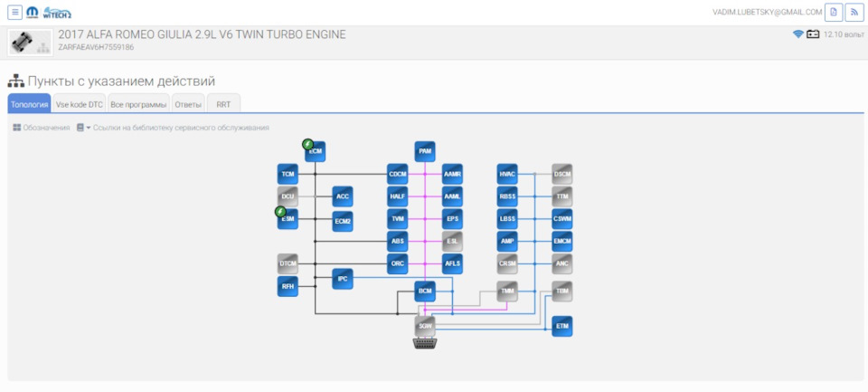Select the ECM2 module node
Viewport: 868px width, 392px height.
(x=343, y=221)
